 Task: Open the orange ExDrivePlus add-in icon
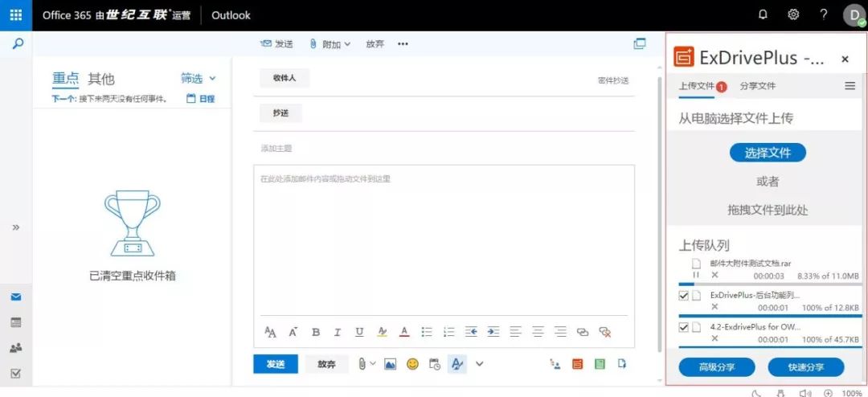click(x=577, y=364)
